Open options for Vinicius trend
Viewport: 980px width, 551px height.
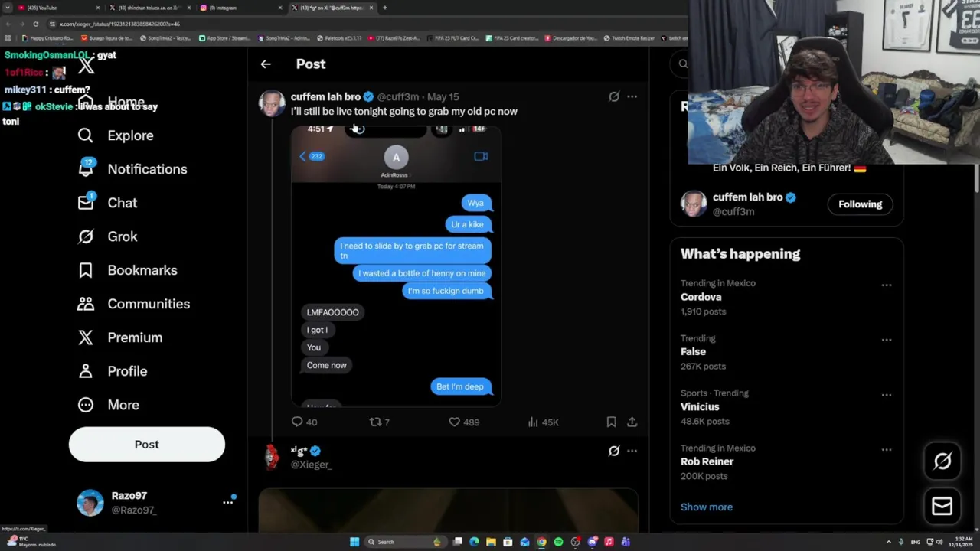[x=886, y=396]
